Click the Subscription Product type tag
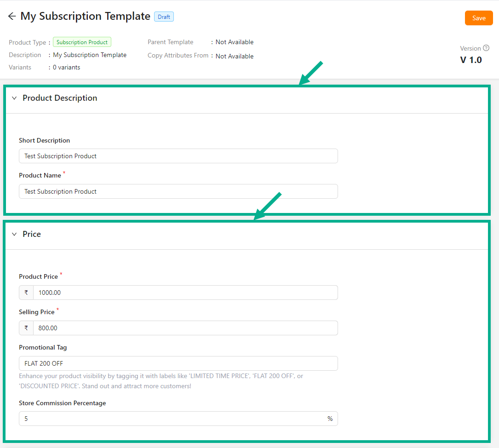 tap(82, 42)
